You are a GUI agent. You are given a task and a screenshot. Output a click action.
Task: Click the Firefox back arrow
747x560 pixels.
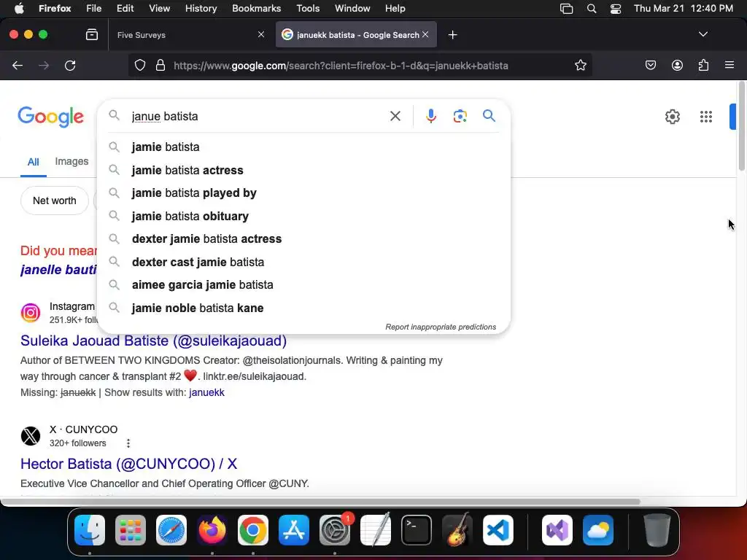[18, 65]
